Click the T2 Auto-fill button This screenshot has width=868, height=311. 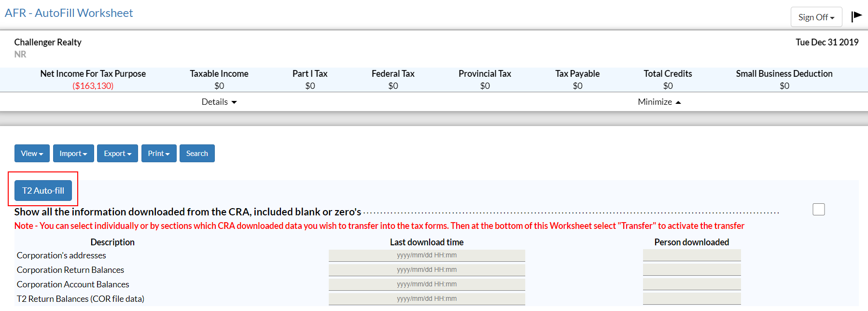tap(43, 191)
